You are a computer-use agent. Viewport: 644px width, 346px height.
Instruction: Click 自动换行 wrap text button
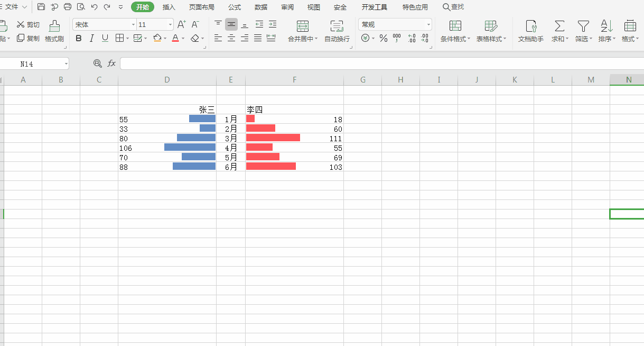tap(337, 32)
